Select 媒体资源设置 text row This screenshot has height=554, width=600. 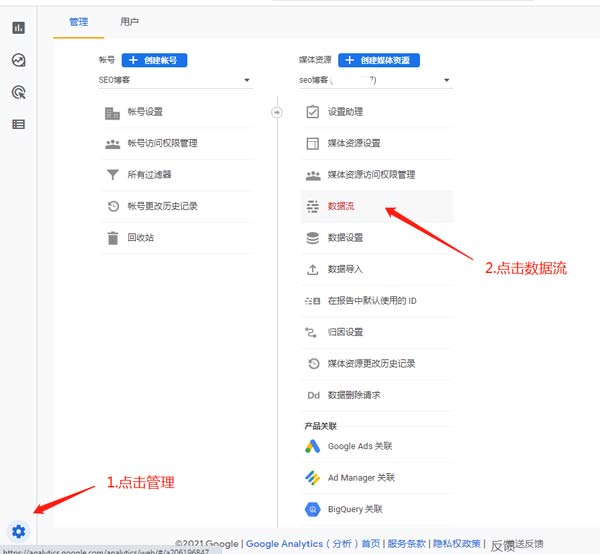pos(354,143)
